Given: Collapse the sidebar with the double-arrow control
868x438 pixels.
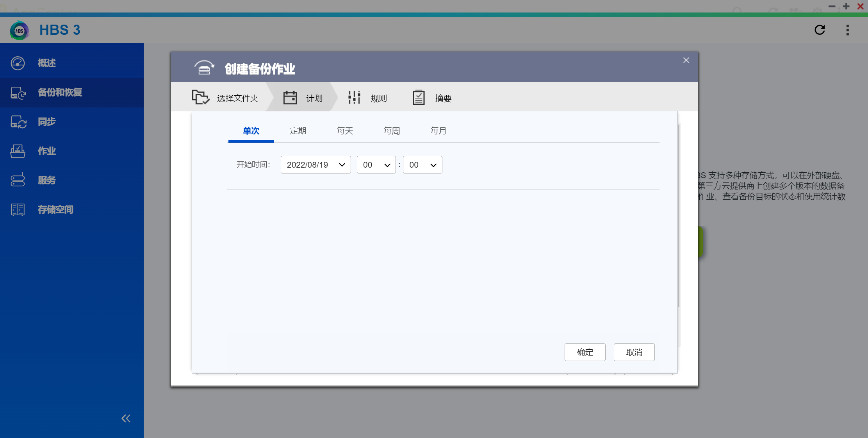Looking at the screenshot, I should [126, 418].
